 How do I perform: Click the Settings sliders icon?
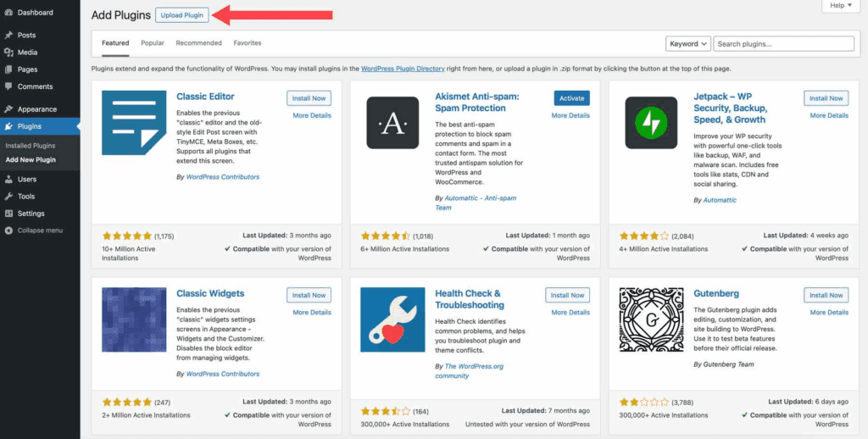(x=8, y=213)
